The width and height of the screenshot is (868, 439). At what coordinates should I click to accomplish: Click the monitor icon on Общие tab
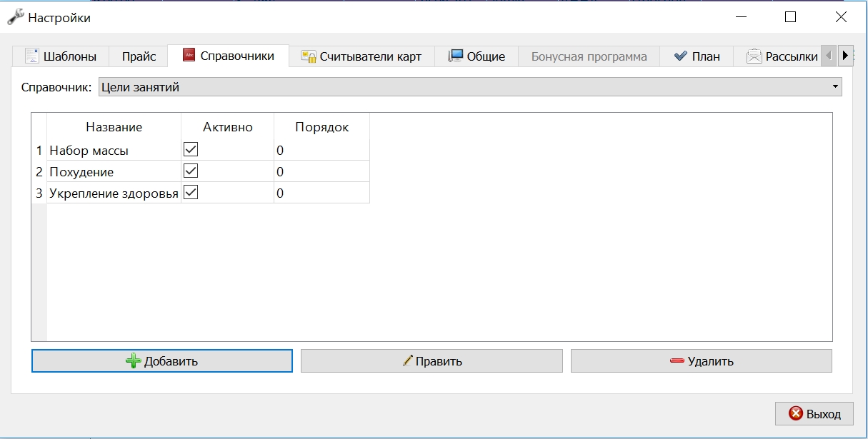[456, 56]
